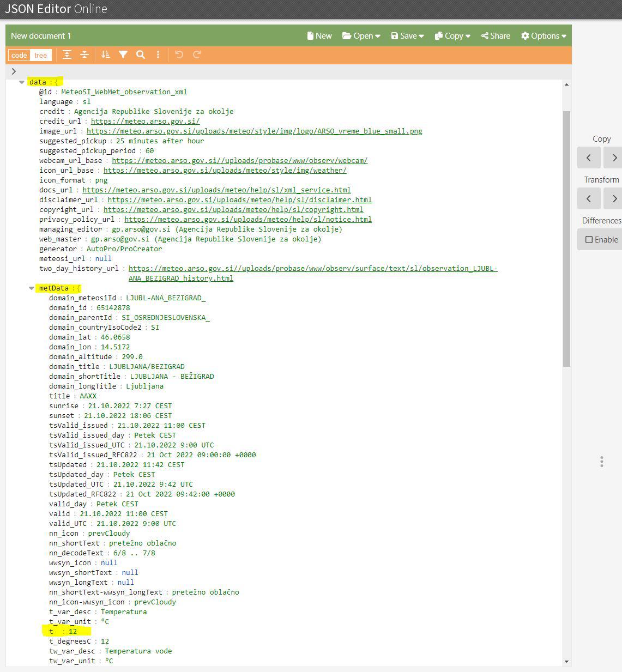This screenshot has height=672, width=622.
Task: Collapse the metData node
Action: (x=32, y=288)
